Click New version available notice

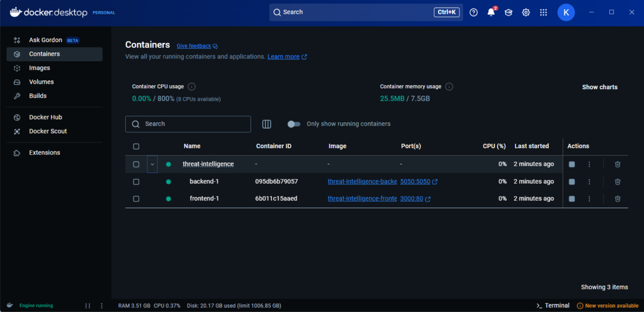point(607,305)
